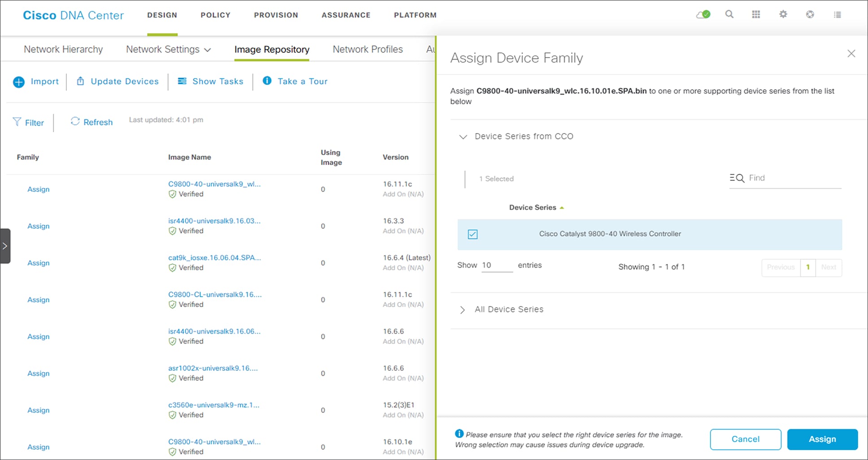Click the Refresh circular arrow icon

coord(75,122)
